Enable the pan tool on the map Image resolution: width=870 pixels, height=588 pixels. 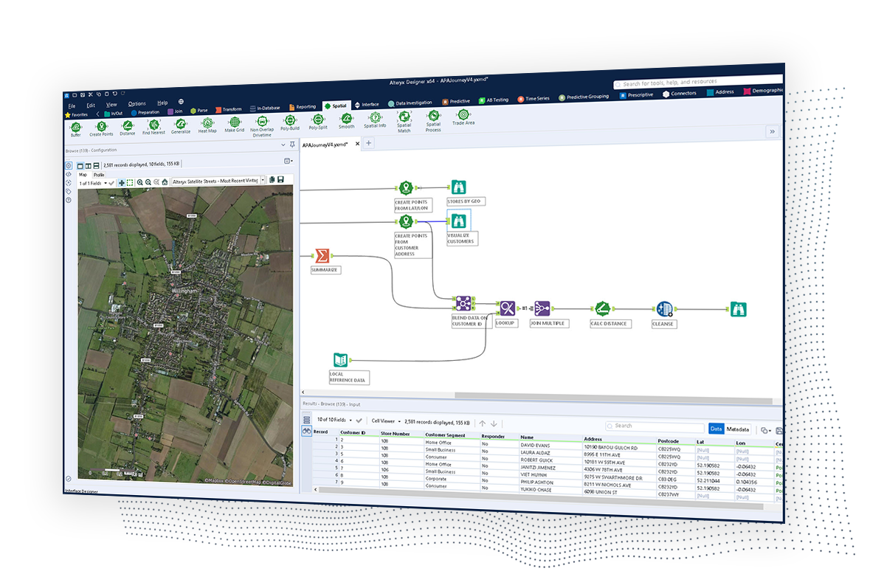[122, 182]
